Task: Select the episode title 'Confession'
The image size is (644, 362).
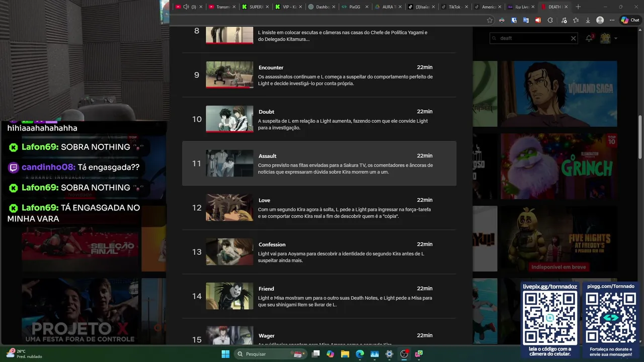Action: tap(272, 244)
